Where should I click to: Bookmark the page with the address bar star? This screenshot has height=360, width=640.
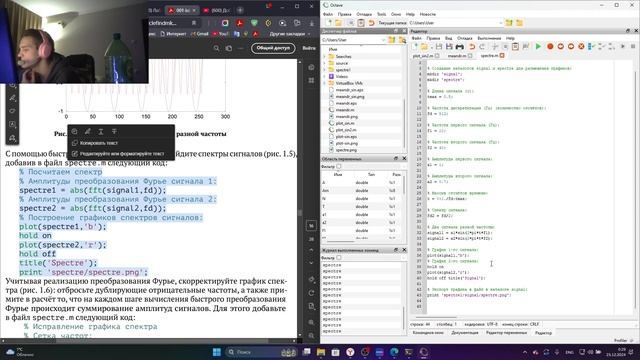pos(194,23)
